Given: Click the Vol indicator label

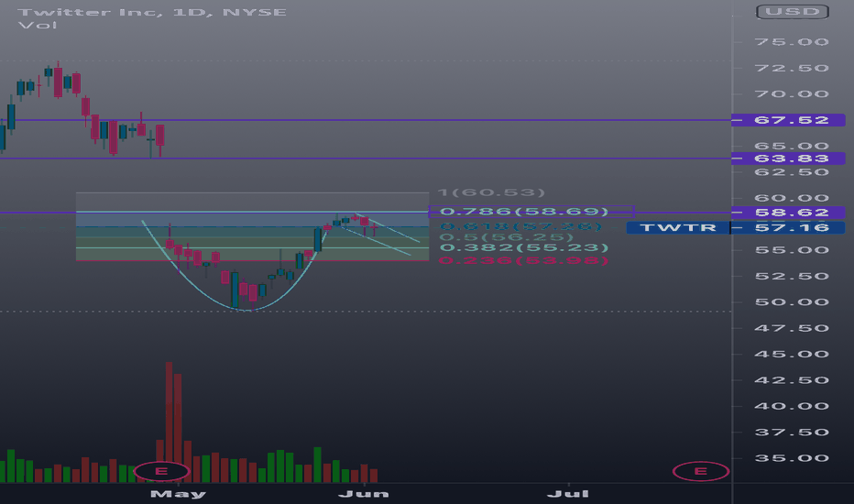Looking at the screenshot, I should (38, 25).
